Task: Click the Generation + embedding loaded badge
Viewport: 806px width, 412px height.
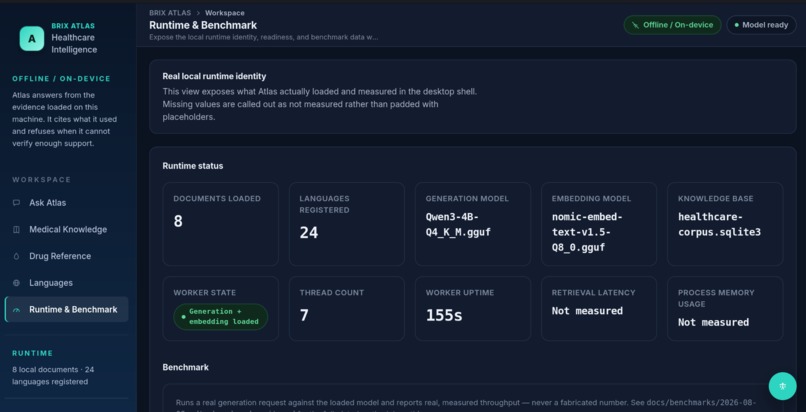Action: (x=221, y=316)
